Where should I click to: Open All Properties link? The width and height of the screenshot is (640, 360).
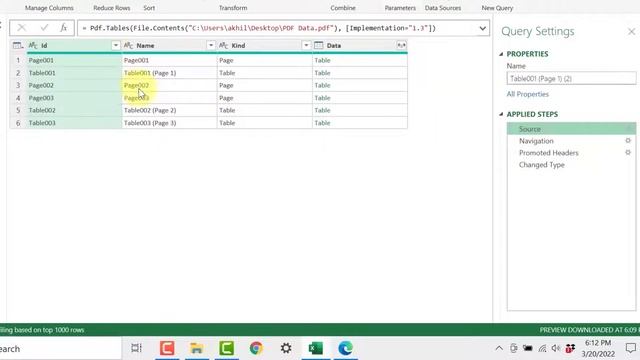527,94
